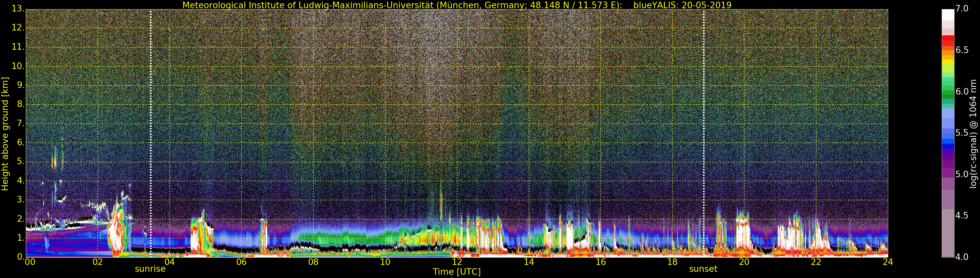Click the colorbar tick label 4.5

click(x=962, y=216)
